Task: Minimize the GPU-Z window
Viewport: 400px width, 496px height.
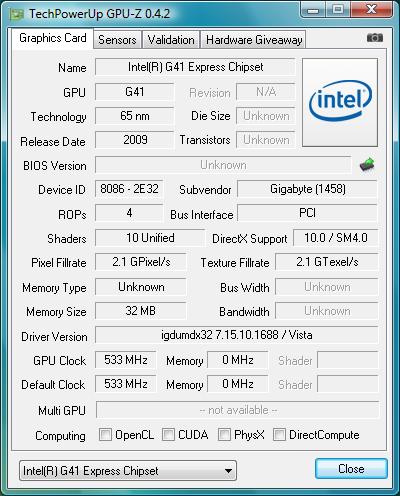Action: [x=313, y=9]
